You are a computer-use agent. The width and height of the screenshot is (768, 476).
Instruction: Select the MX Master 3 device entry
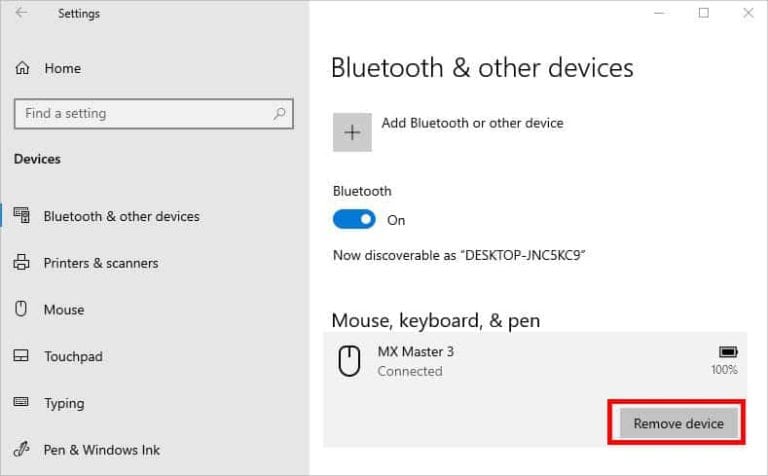click(500, 361)
